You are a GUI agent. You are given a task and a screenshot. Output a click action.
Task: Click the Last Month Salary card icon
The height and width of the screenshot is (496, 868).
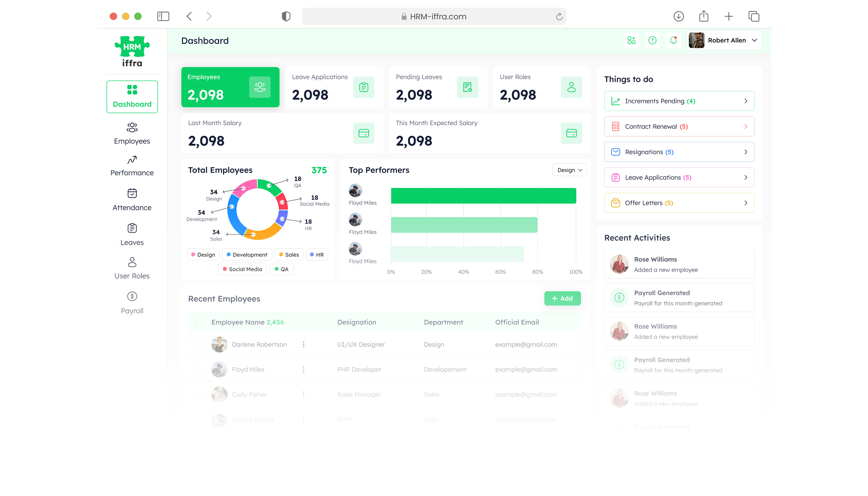(x=364, y=133)
